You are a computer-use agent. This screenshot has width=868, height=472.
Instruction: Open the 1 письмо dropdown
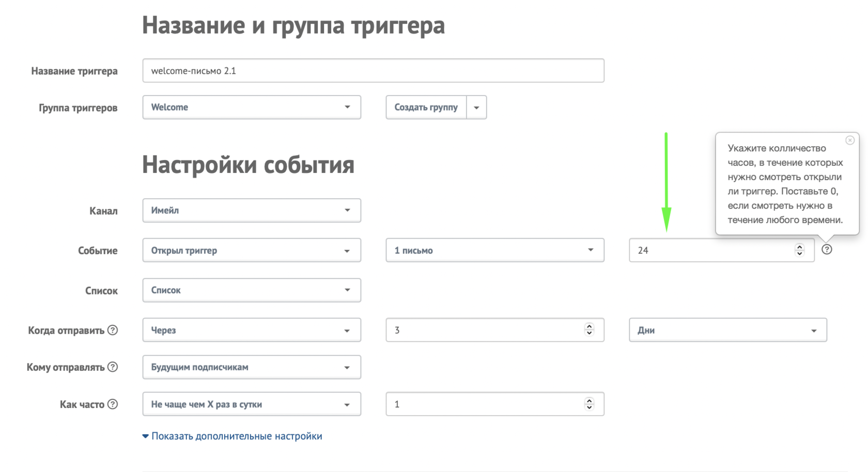click(x=495, y=250)
